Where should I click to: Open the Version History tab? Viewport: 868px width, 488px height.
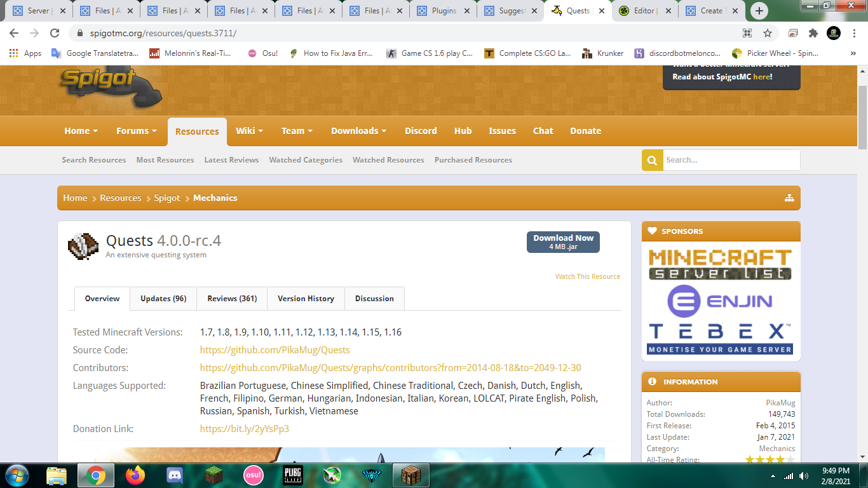[306, 299]
